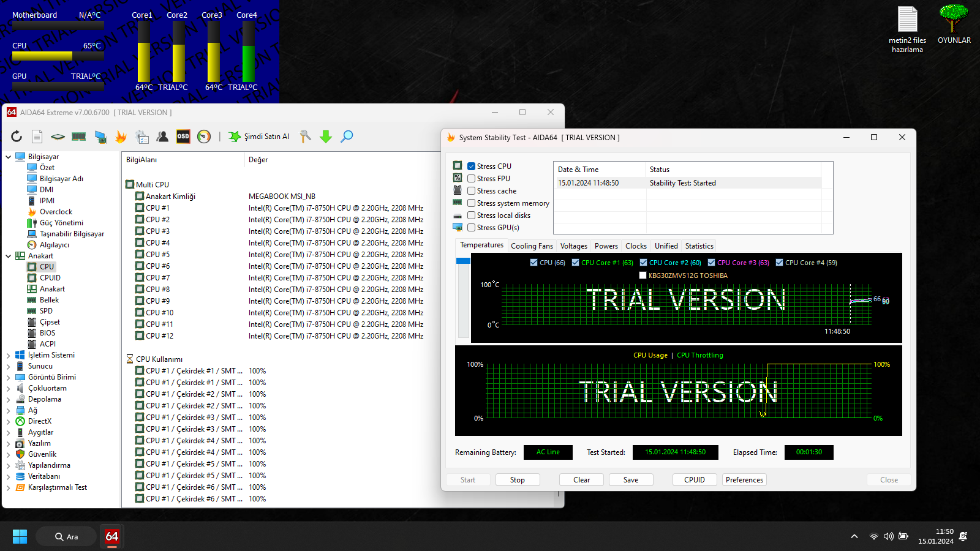Click the green download arrow icon
Screen dimensions: 980x551
click(x=326, y=137)
